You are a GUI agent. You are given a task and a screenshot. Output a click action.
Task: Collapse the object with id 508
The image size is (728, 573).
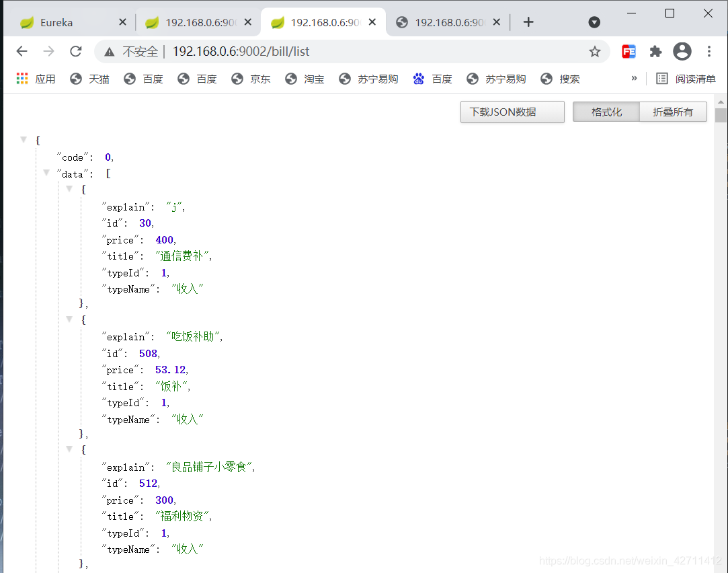pyautogui.click(x=69, y=319)
